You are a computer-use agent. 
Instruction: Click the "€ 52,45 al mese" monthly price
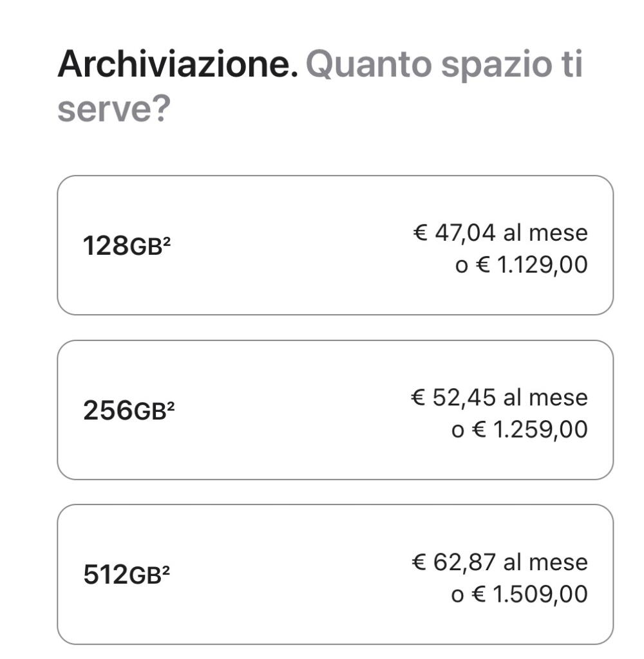coord(499,397)
